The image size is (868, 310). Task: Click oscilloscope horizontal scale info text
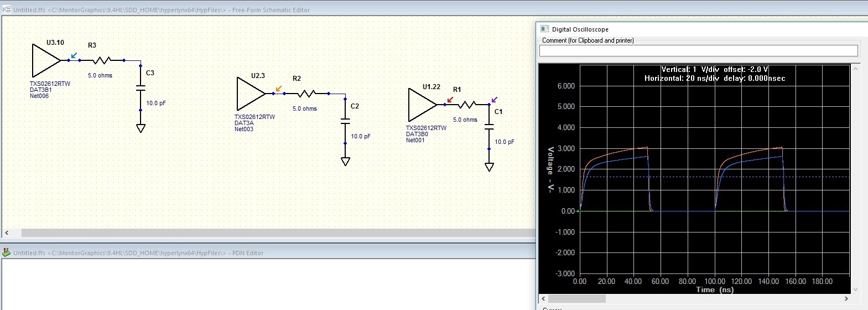pos(715,78)
